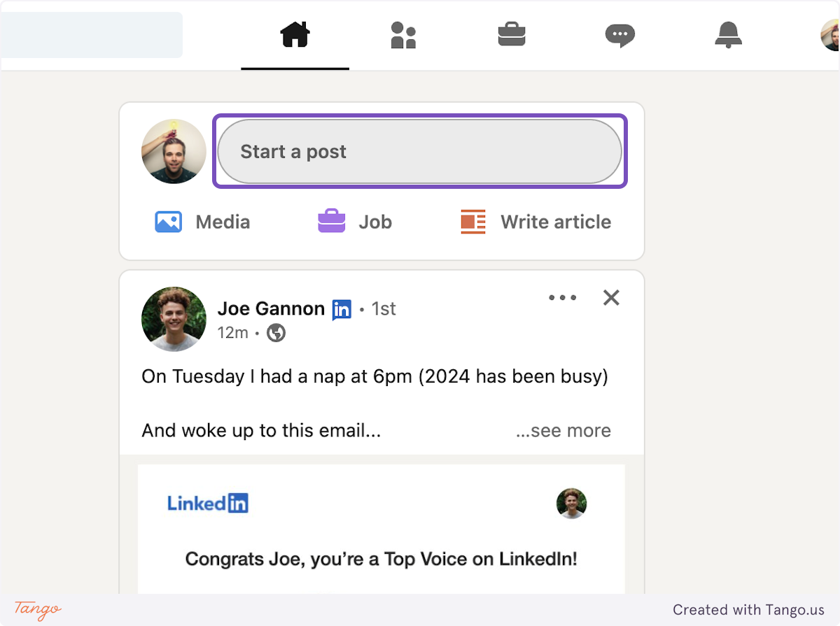Click the search box in the top bar
Viewport: 840px width, 626px height.
(91, 35)
